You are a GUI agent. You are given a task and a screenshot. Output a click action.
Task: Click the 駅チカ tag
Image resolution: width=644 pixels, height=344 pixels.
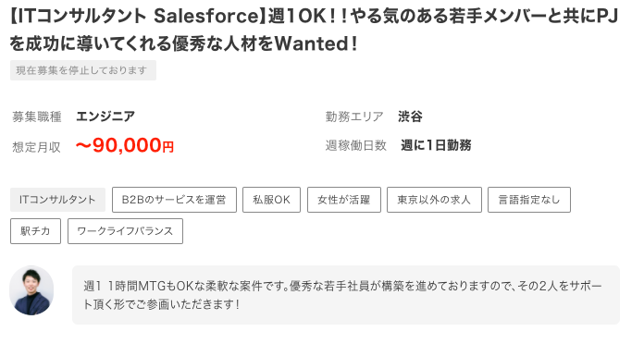(x=35, y=231)
